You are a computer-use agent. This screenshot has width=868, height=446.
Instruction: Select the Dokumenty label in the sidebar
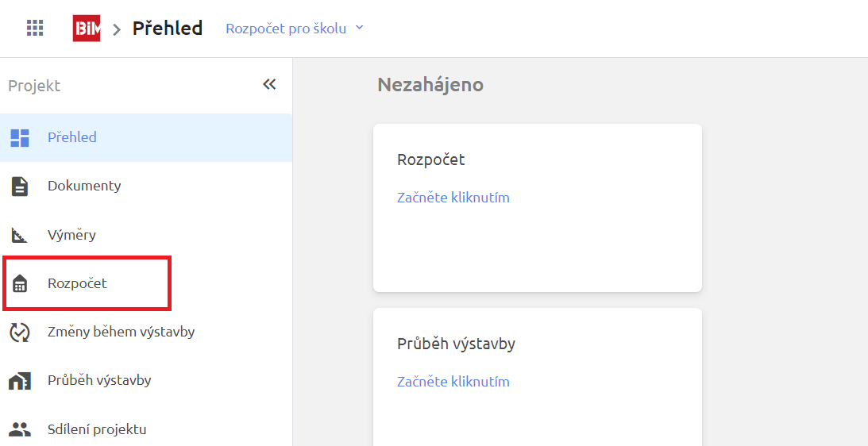tap(84, 186)
